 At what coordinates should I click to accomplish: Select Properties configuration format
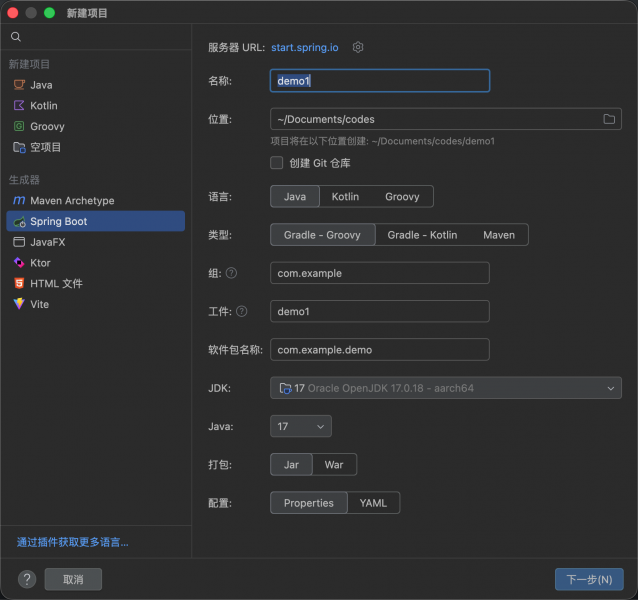pos(309,503)
